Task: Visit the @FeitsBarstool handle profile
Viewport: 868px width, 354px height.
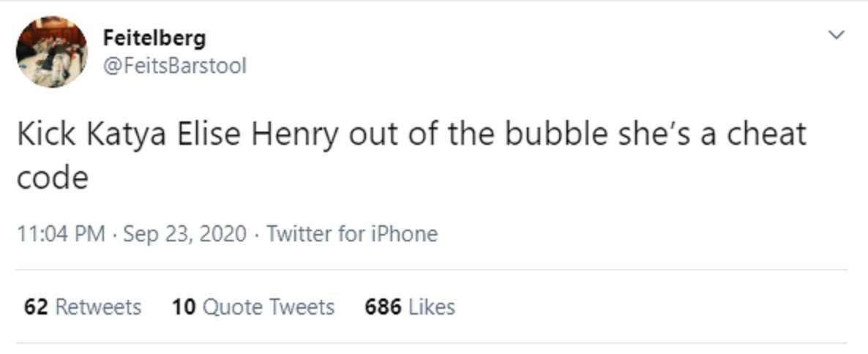Action: 174,67
